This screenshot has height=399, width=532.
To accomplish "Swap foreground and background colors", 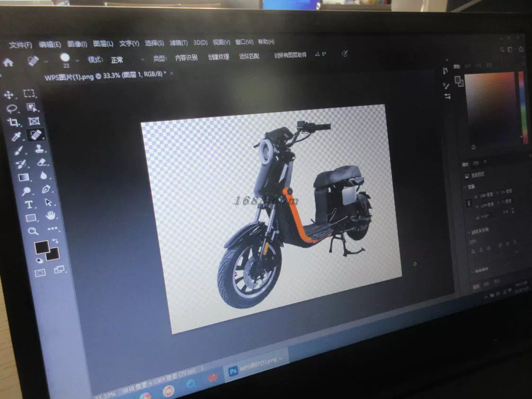I will 55,241.
